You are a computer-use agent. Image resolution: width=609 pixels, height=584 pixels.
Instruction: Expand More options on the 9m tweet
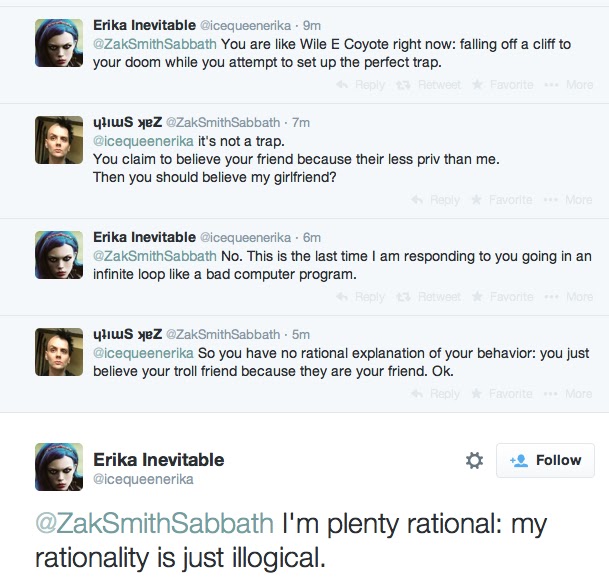click(571, 85)
